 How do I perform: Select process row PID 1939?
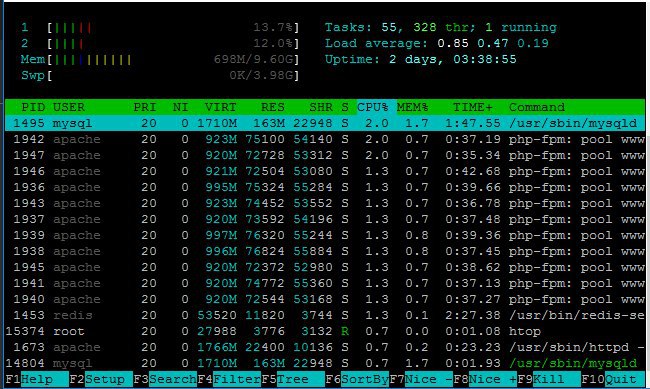(x=325, y=235)
